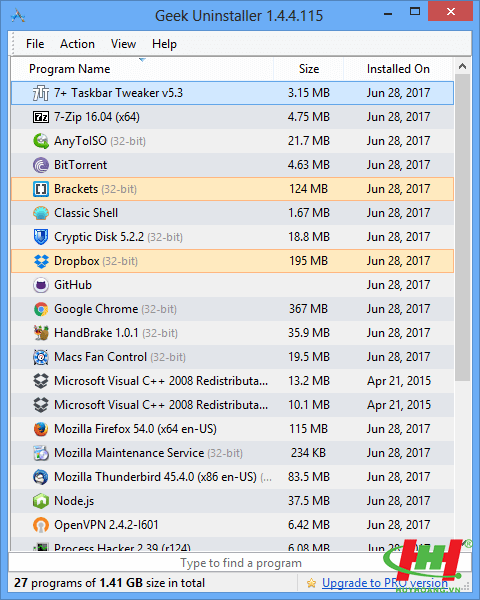Open the Action menu
Image resolution: width=480 pixels, height=600 pixels.
click(77, 44)
